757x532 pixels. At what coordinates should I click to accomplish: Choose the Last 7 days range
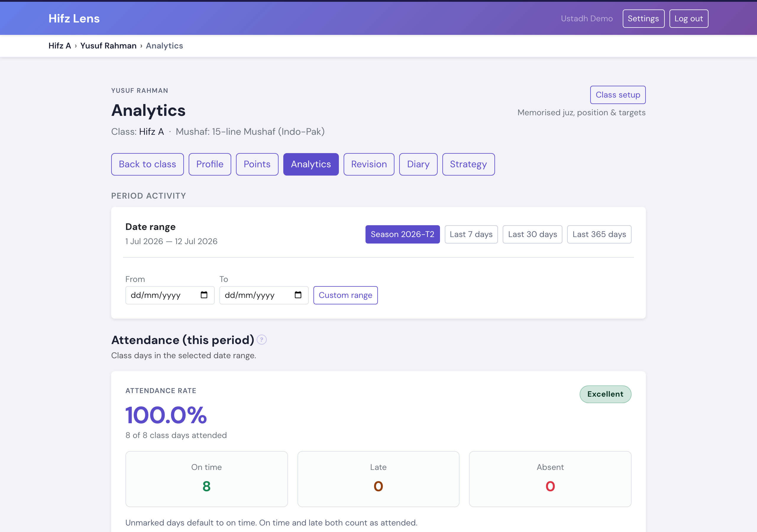tap(471, 234)
